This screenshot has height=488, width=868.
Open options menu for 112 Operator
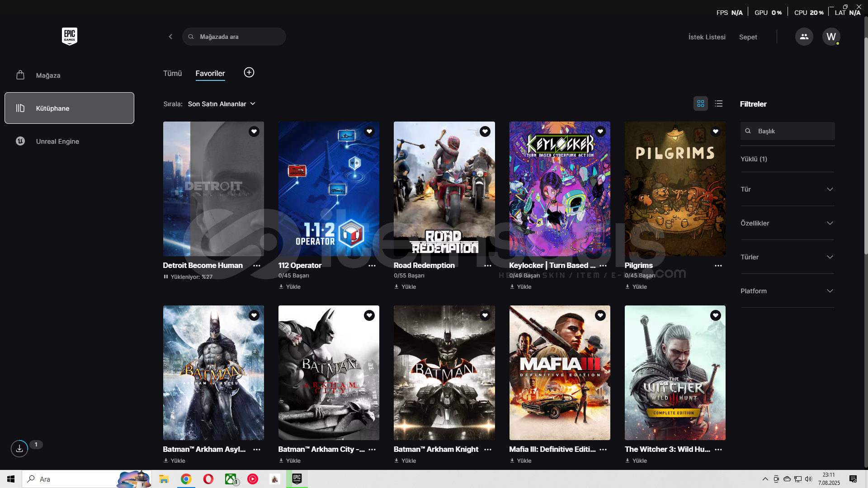(372, 266)
